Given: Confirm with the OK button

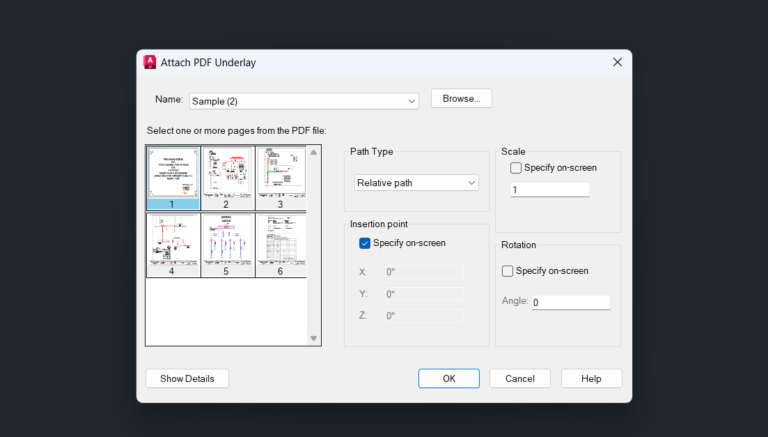Looking at the screenshot, I should coord(449,379).
